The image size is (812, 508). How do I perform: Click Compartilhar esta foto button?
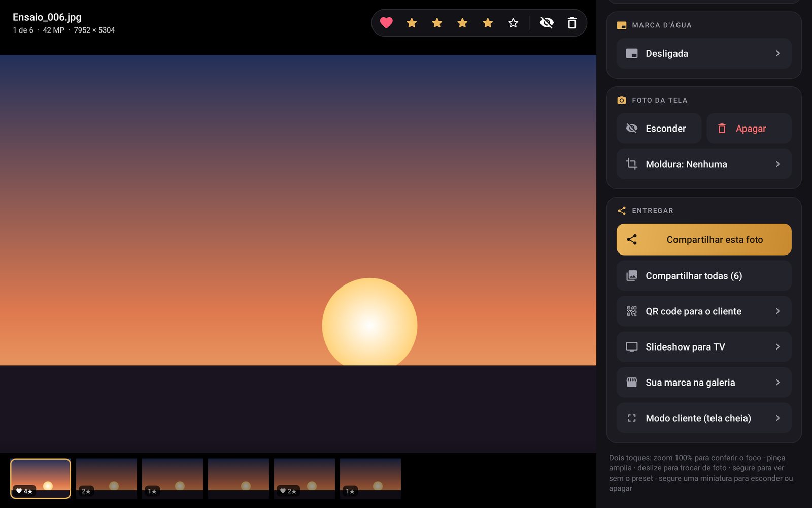(704, 239)
